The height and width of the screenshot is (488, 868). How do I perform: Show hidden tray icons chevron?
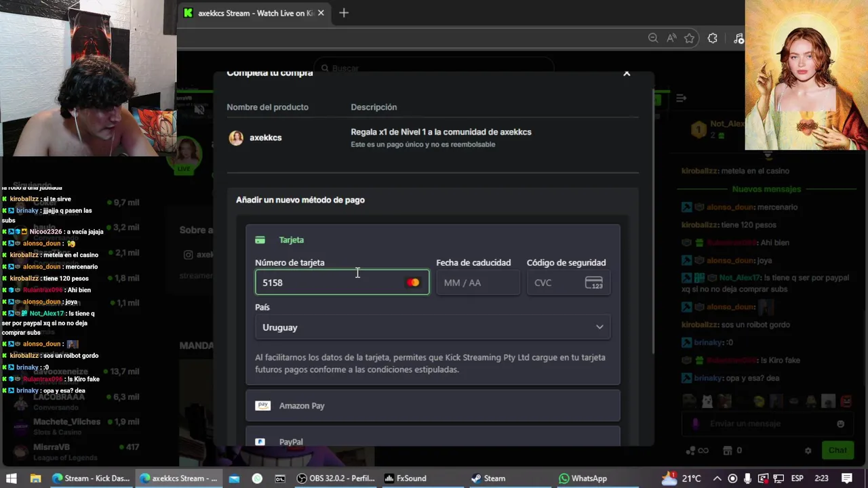(717, 479)
